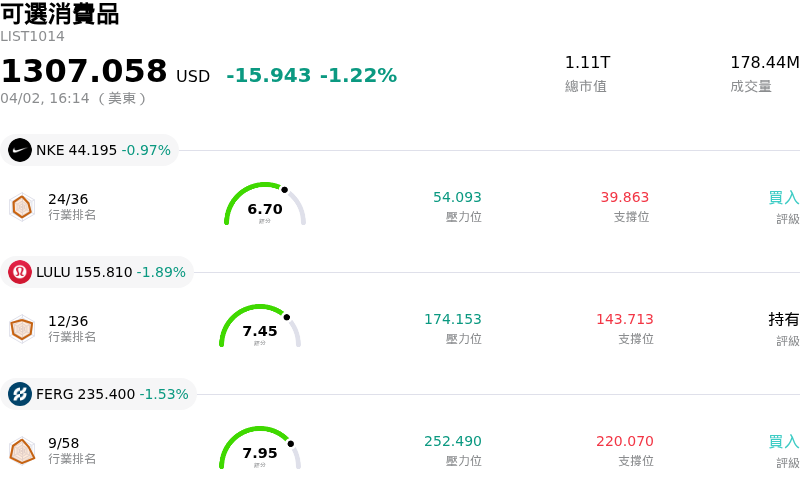Click the NKE 買入 rating
This screenshot has width=800, height=488.
point(783,198)
